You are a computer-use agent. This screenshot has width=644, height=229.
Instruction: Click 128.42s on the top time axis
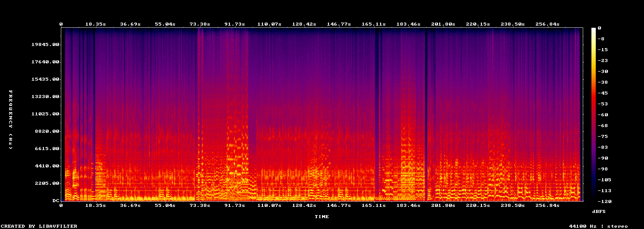[304, 24]
